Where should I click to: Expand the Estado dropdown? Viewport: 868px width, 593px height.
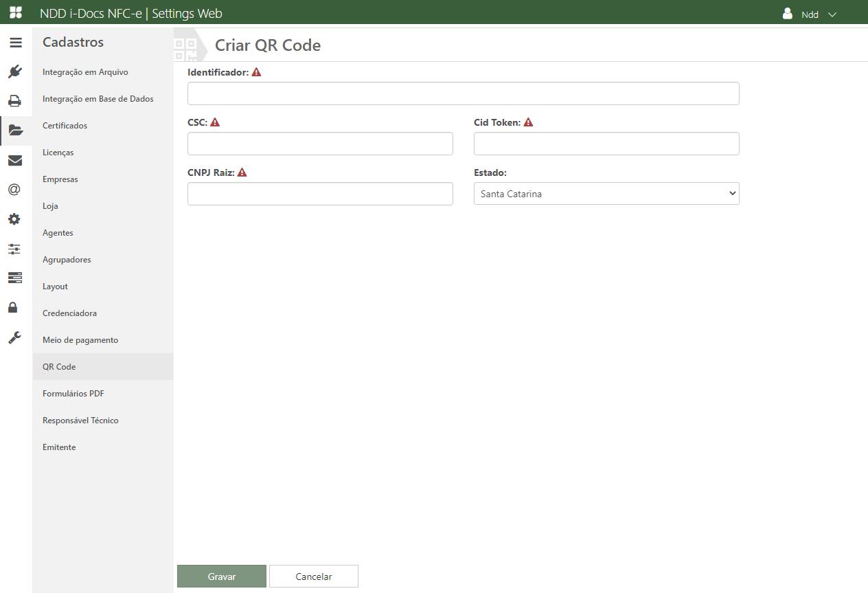[606, 194]
